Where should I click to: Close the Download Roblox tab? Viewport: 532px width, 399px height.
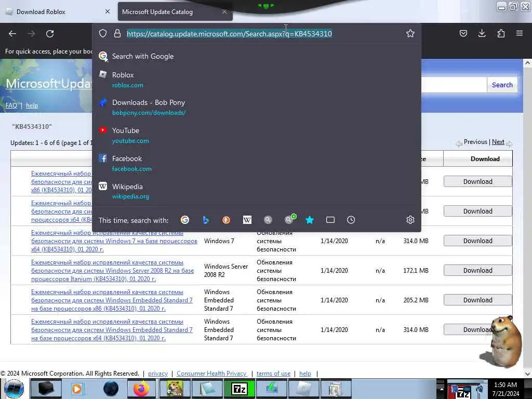coord(107,11)
